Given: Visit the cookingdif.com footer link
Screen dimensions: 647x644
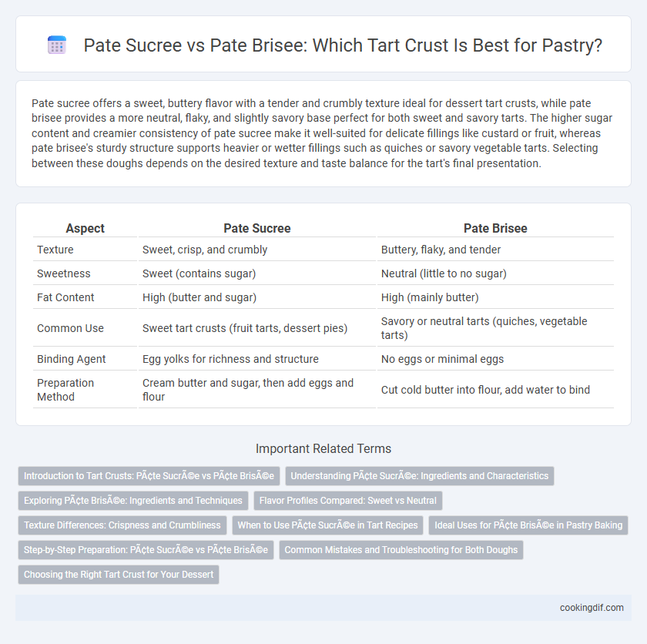Looking at the screenshot, I should pos(592,608).
